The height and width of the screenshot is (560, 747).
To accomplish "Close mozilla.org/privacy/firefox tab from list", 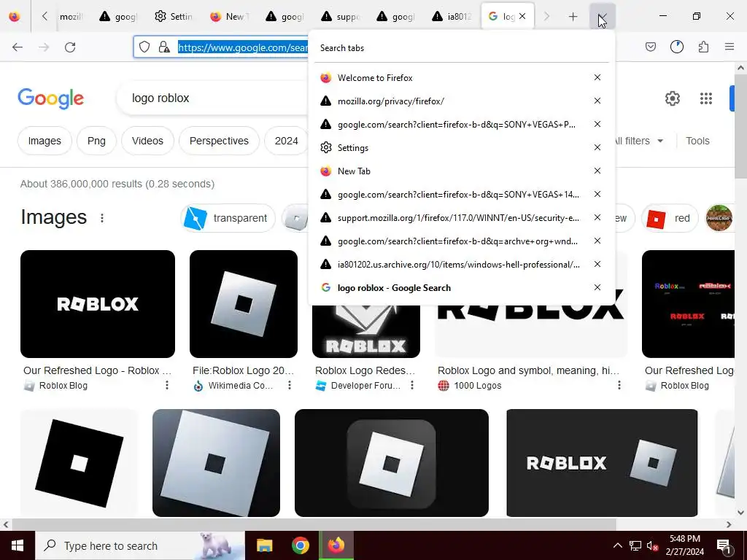I will click(597, 101).
